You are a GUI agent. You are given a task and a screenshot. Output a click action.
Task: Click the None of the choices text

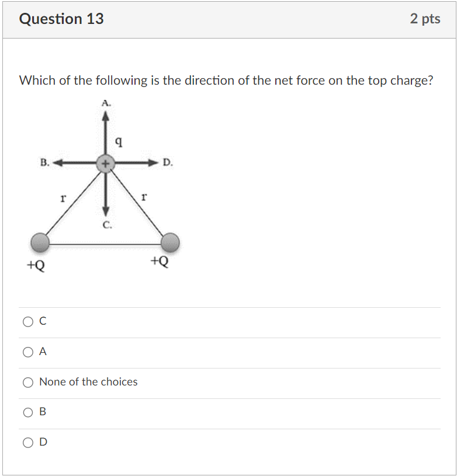[88, 381]
